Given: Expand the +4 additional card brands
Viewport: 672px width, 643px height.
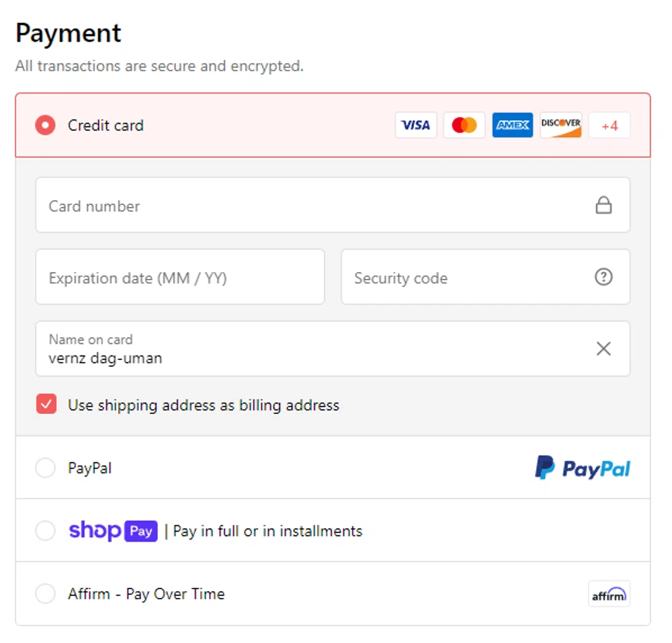Looking at the screenshot, I should (x=609, y=125).
